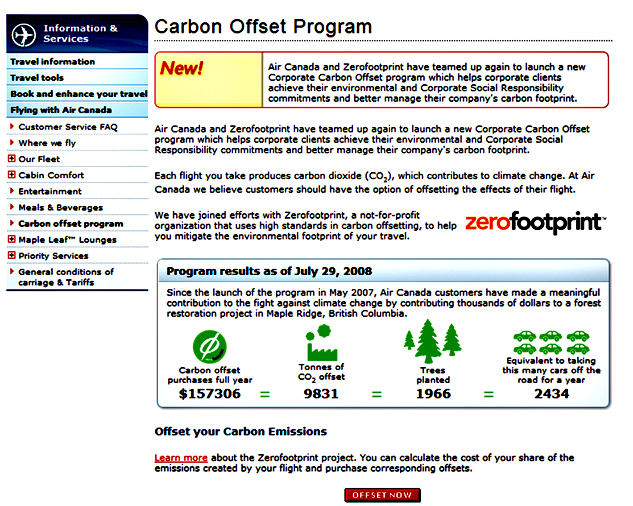Open the Cabin Comfort link

coord(51,175)
